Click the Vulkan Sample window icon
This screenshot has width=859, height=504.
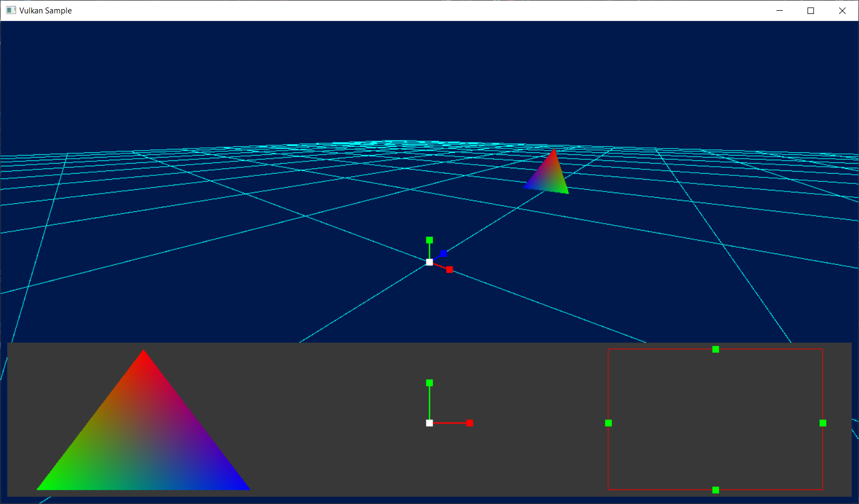11,10
